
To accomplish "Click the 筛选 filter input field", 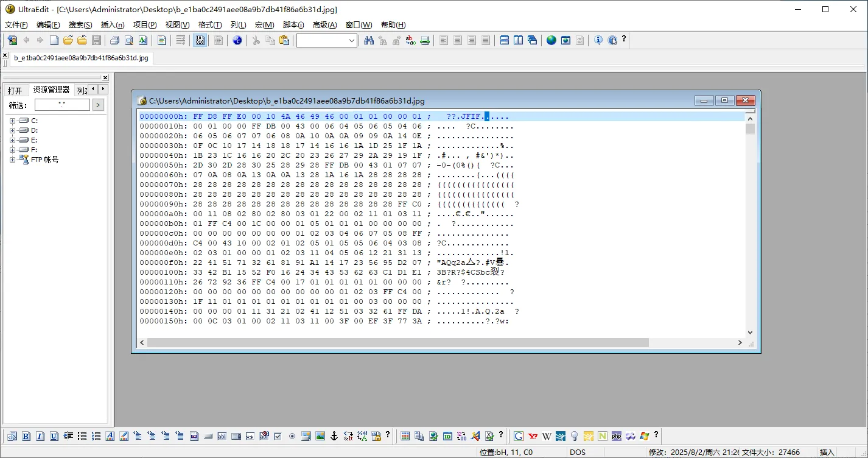I will (x=62, y=105).
